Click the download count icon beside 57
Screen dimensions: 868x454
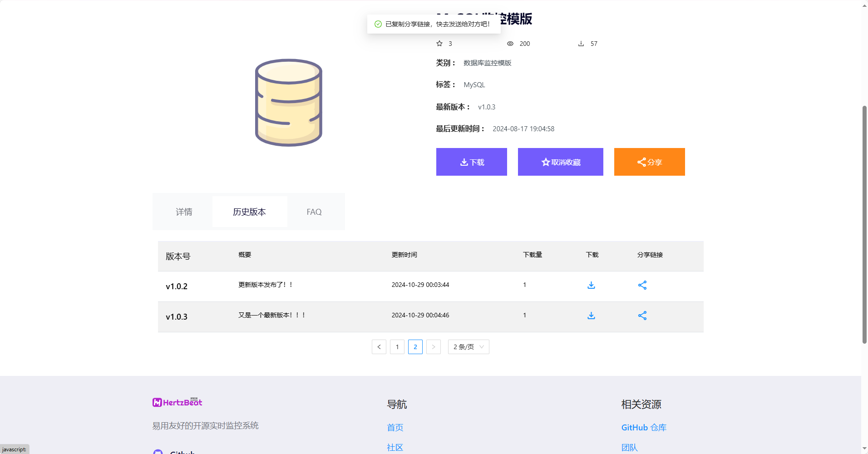pos(581,44)
